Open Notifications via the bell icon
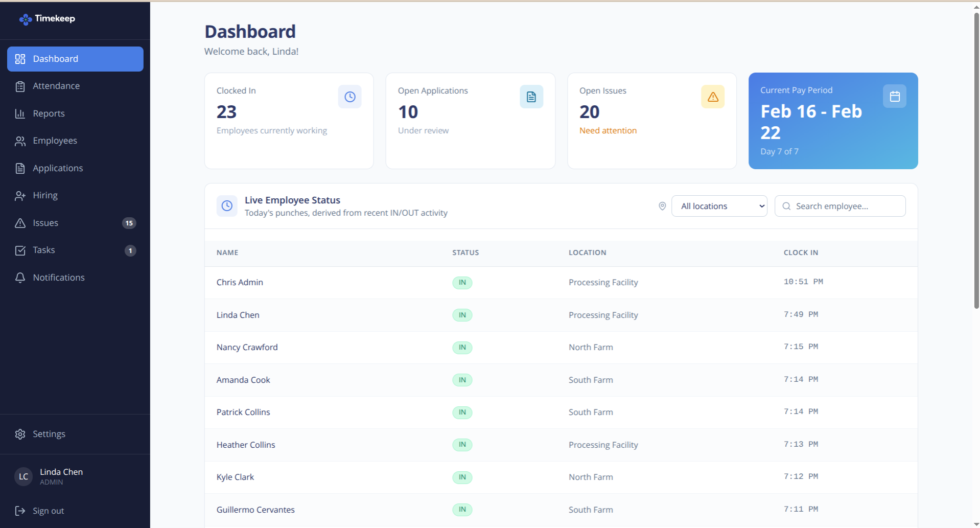Screen dimensions: 980x528 (20, 277)
